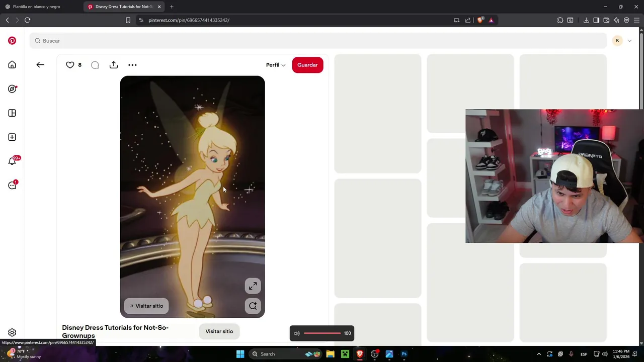
Task: Open Brave Wallet icon
Action: point(606,20)
